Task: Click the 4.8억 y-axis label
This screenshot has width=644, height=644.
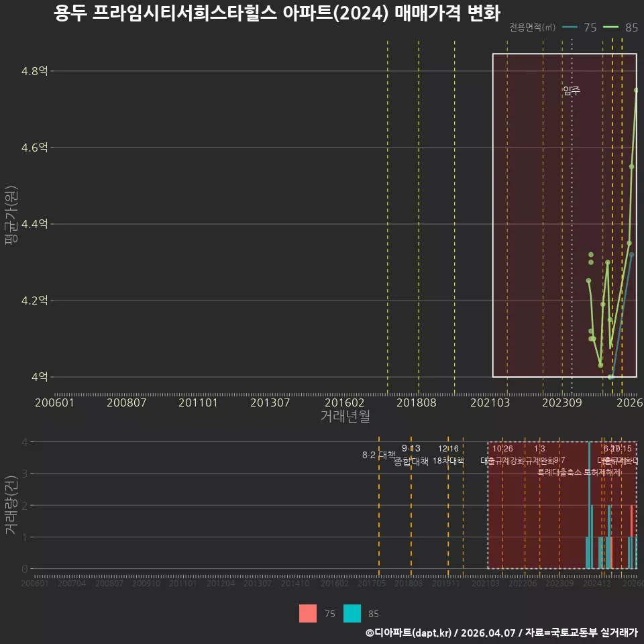Action: [34, 71]
